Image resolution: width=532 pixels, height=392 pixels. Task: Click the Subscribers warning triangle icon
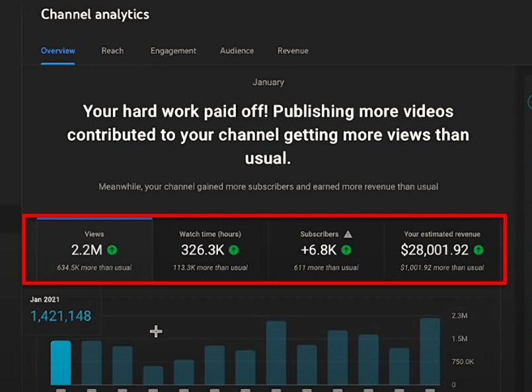[348, 234]
